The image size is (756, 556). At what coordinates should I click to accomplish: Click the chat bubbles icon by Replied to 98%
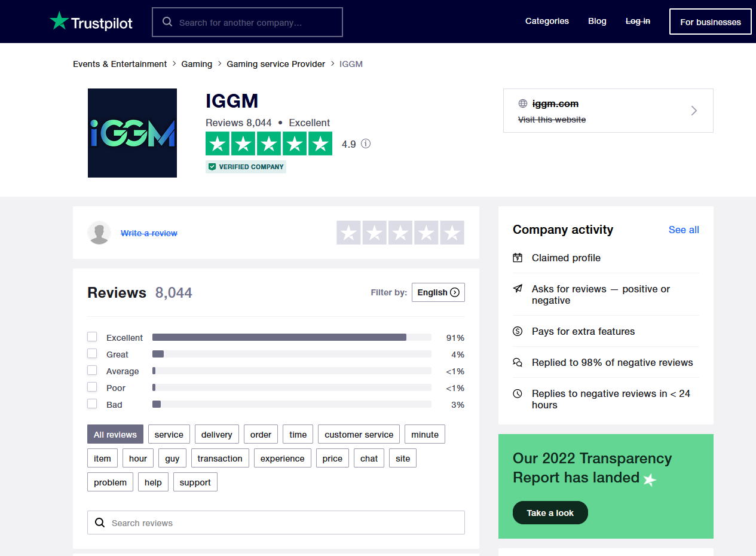click(518, 362)
